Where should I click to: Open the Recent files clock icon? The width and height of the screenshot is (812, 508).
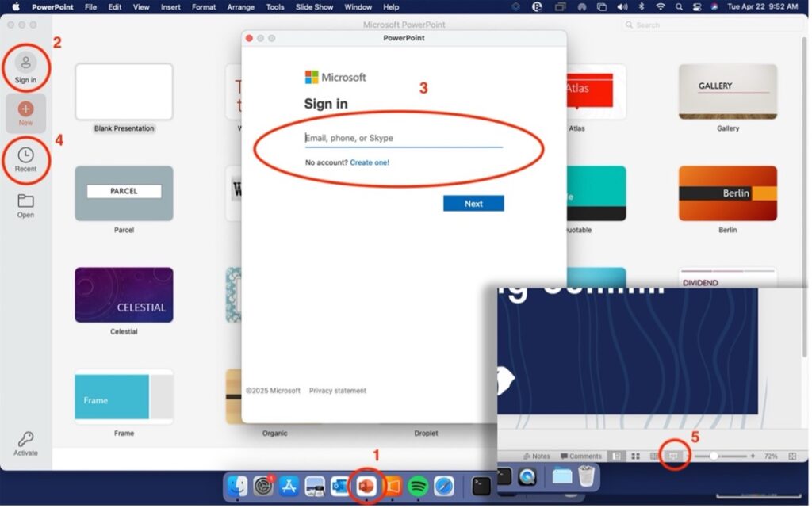(25, 155)
